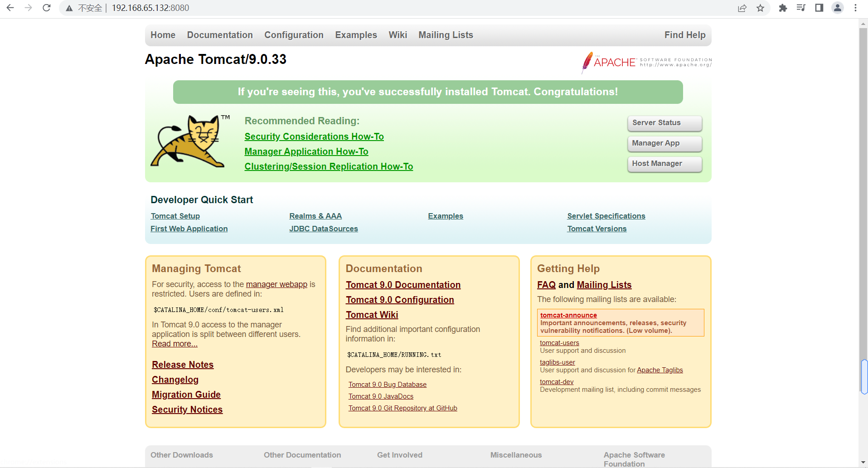Open Wiki in the navigation bar
This screenshot has width=868, height=468.
pyautogui.click(x=398, y=35)
